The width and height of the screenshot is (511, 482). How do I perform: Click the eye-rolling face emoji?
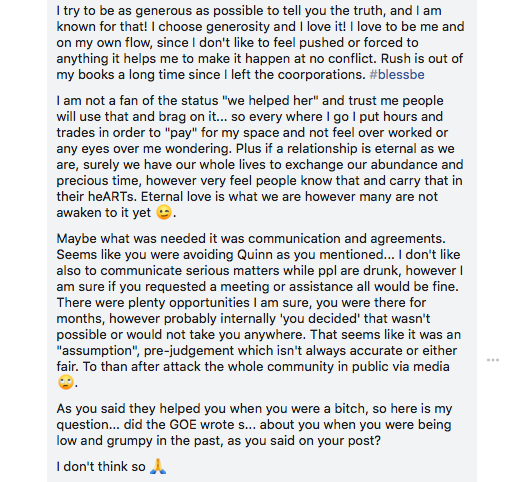[66, 382]
